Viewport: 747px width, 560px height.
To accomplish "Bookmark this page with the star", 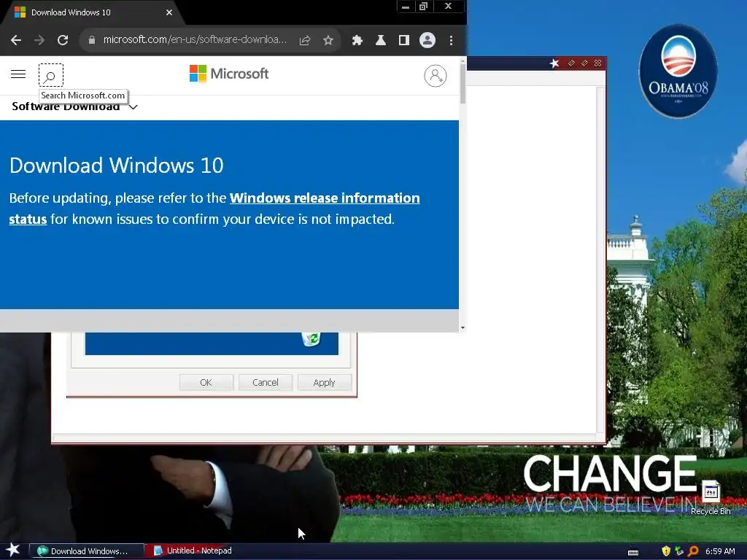I will click(328, 41).
